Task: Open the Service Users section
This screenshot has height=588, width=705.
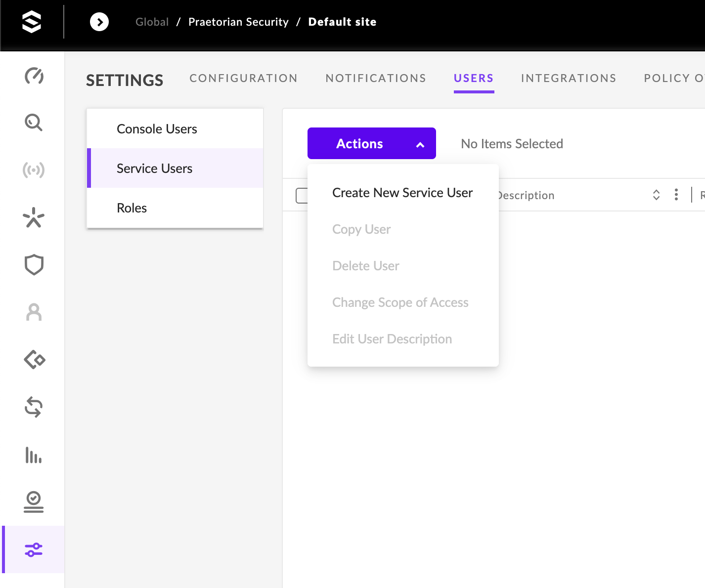Action: pyautogui.click(x=175, y=168)
